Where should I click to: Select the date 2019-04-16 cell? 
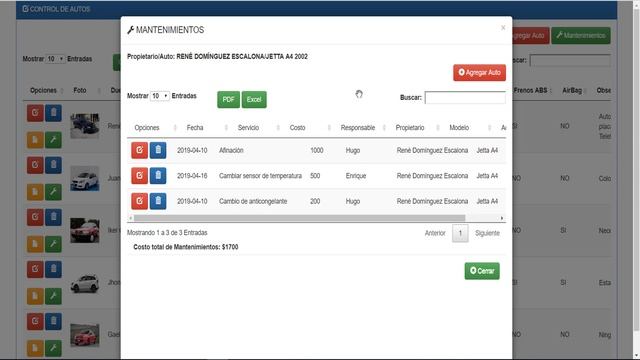pos(192,176)
